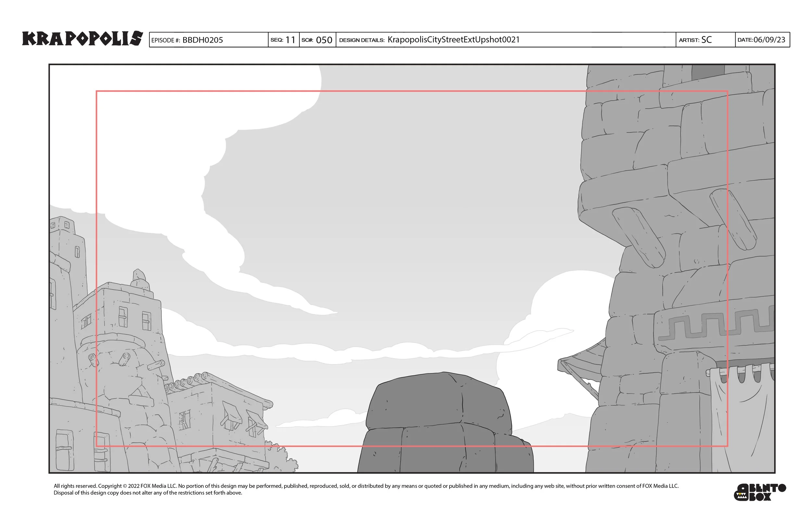Click the Design Details text KrapopolisCityStreetExtUpshot0021
812x508 pixels.
tap(453, 40)
